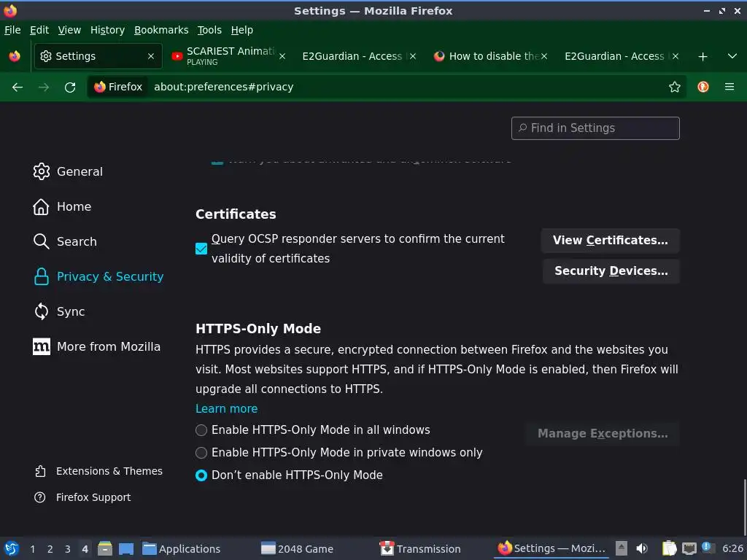Click the show desktop icon in the taskbar

[125, 548]
